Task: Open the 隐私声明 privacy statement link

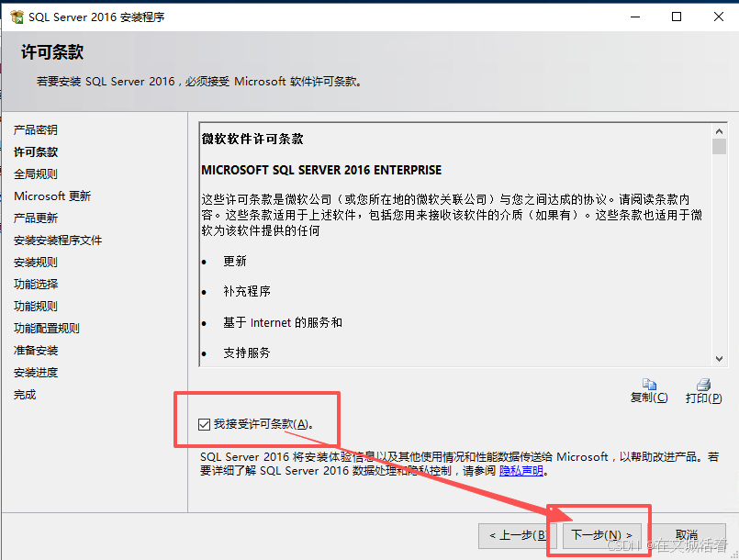Action: (521, 470)
